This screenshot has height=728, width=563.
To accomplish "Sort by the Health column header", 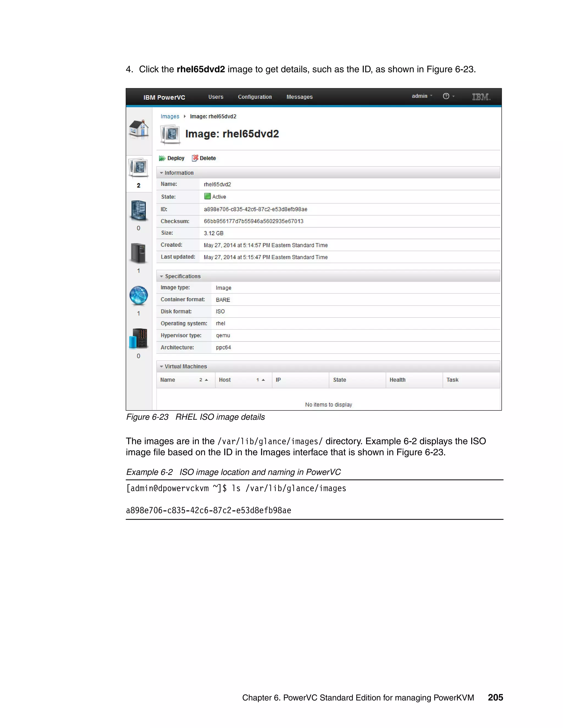I will click(x=414, y=380).
